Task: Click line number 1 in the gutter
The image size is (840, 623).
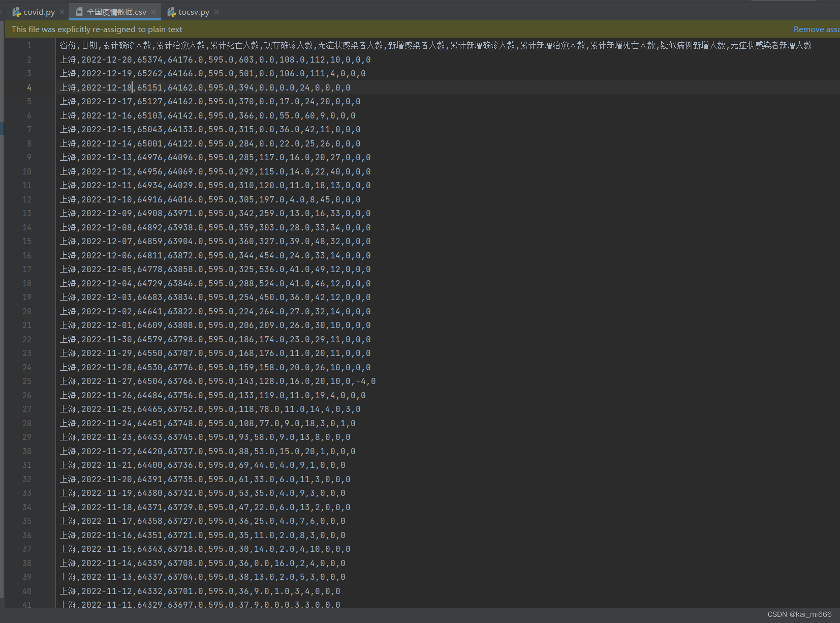Action: (29, 46)
